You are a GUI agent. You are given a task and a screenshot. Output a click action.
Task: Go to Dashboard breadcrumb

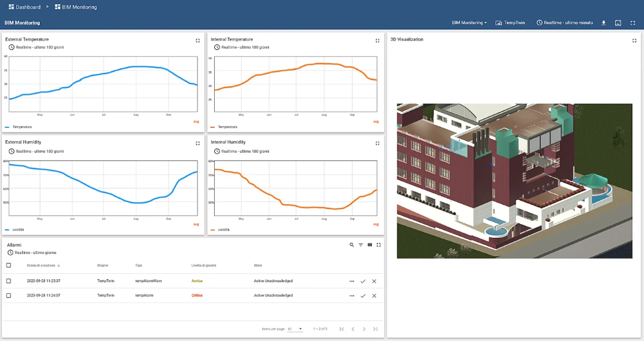[24, 7]
